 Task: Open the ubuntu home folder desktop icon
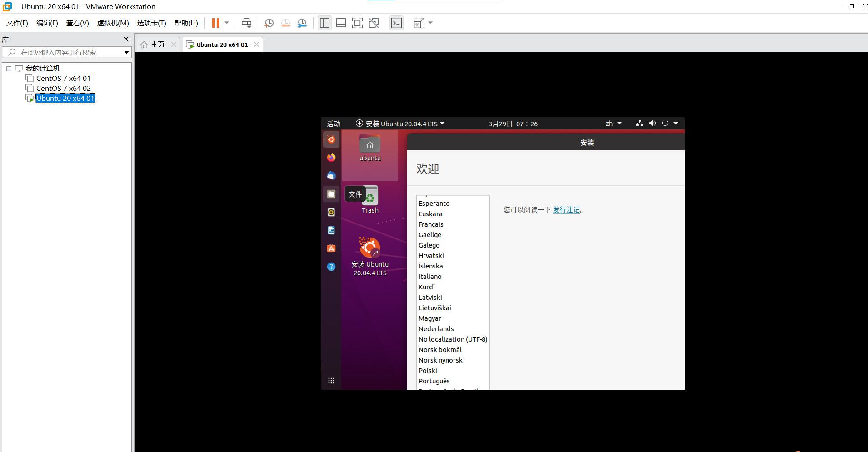coord(370,149)
